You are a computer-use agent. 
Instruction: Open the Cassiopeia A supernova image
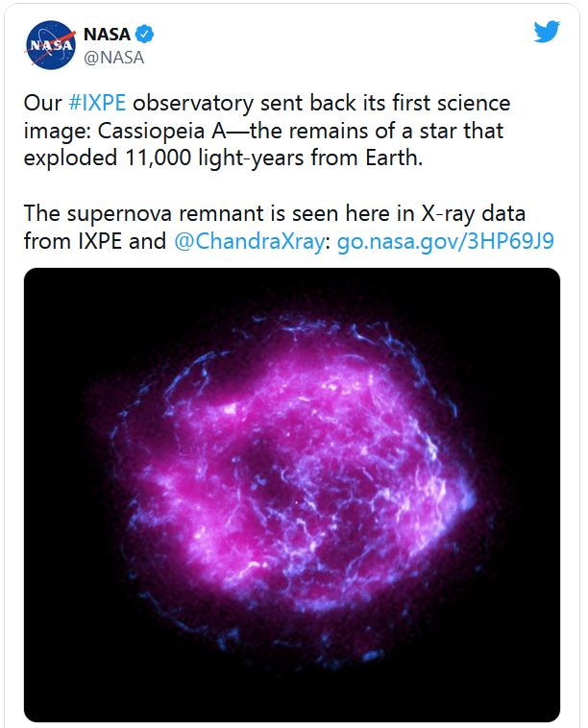(x=291, y=495)
